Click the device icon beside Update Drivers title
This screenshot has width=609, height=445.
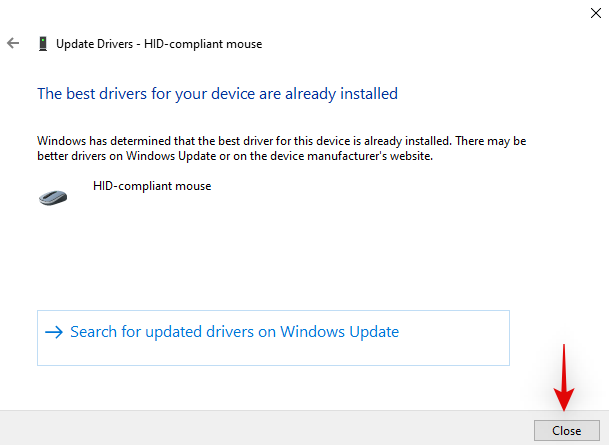42,44
